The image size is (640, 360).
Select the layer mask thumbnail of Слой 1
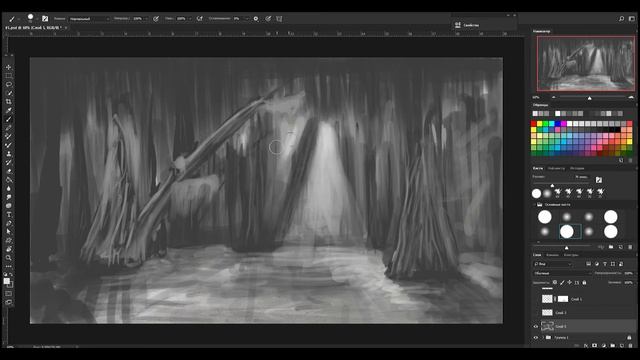point(563,299)
